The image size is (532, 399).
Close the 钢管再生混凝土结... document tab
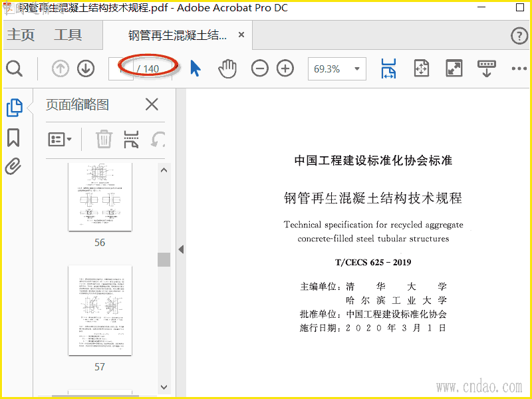(x=241, y=35)
